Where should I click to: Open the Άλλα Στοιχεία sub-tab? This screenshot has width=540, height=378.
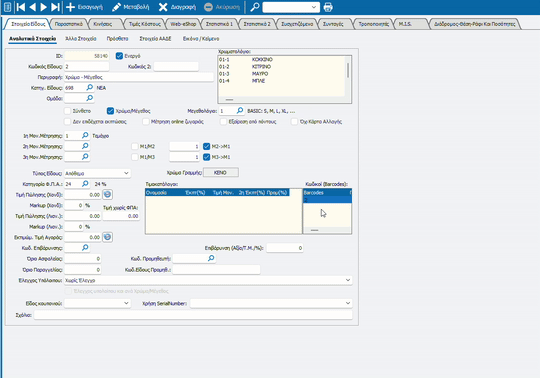pyautogui.click(x=81, y=39)
